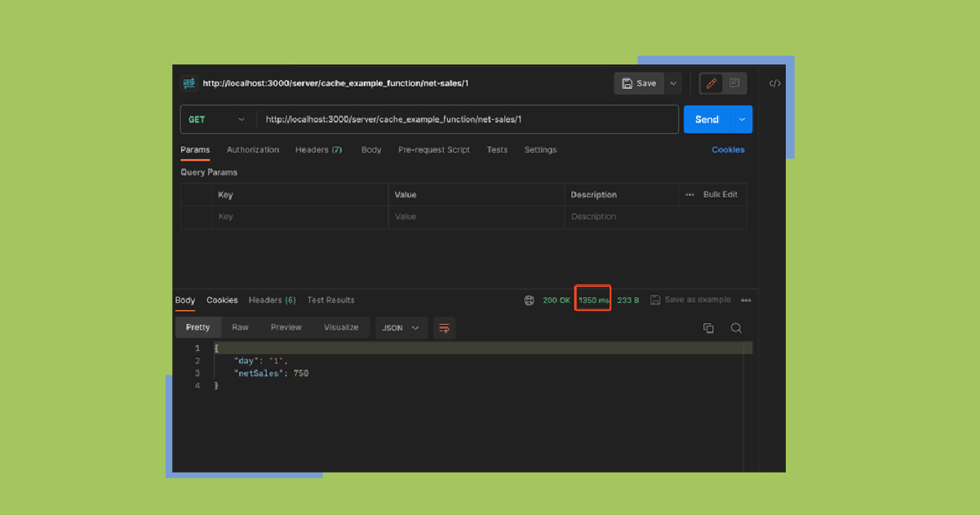Search the response with the magnifier icon
The image size is (980, 515).
coord(736,328)
